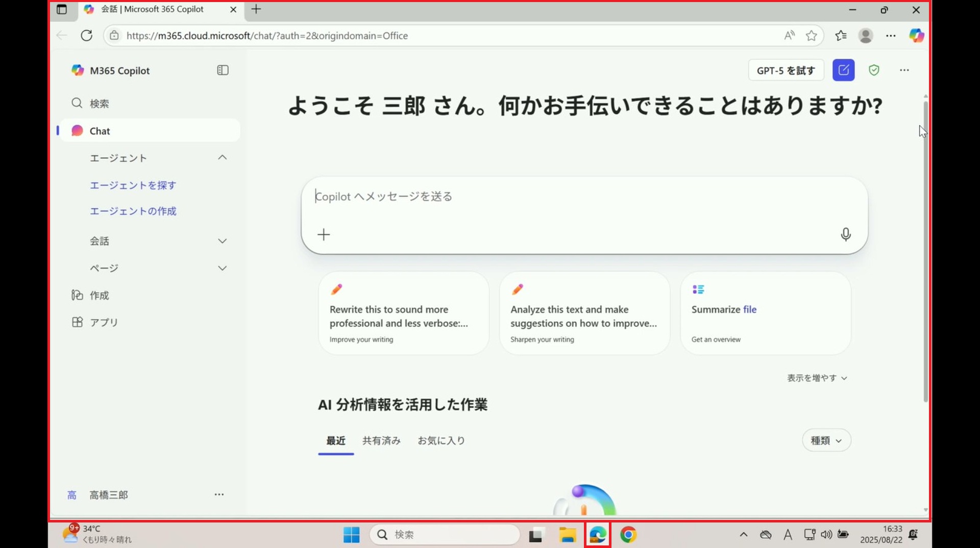Viewport: 980px width, 548px height.
Task: Click the GPT-5 を試す button
Action: [786, 70]
